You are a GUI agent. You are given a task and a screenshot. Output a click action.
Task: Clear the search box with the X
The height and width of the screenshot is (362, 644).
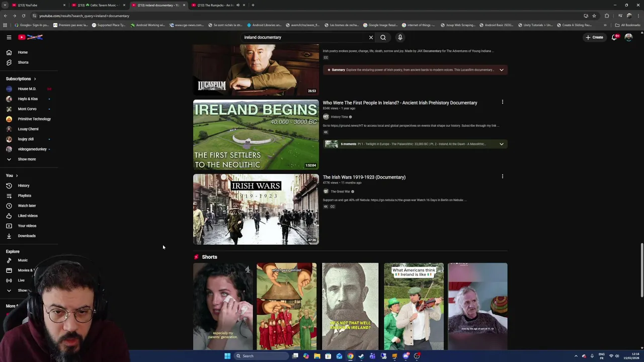point(371,37)
